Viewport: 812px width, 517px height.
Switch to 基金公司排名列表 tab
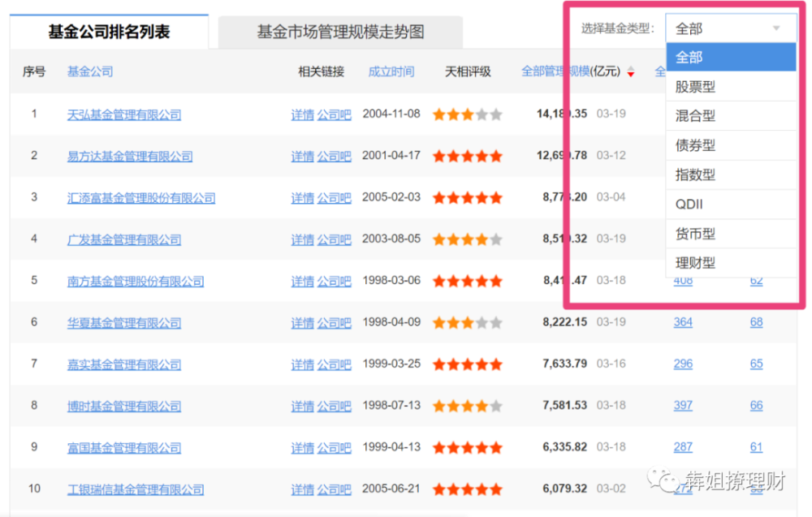[x=110, y=32]
